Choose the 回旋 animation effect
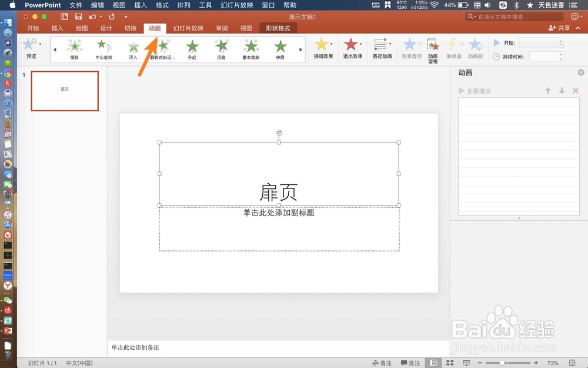This screenshot has height=368, width=588. pos(221,48)
